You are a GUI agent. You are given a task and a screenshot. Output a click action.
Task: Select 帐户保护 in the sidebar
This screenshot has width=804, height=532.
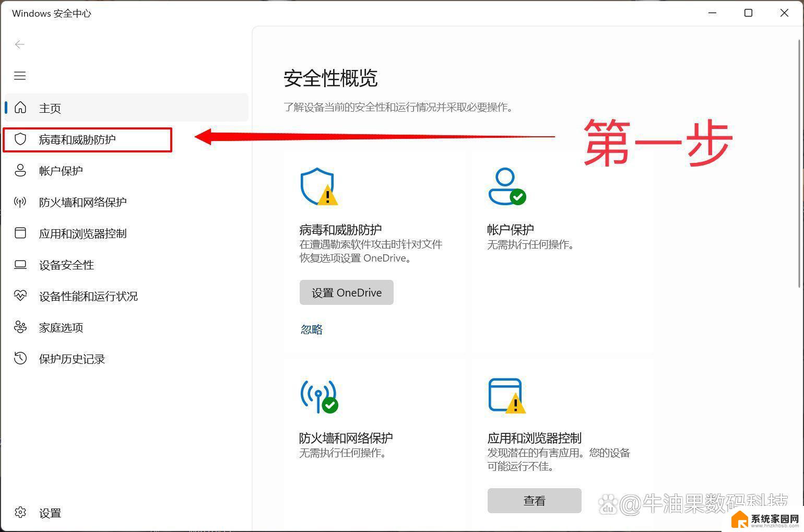point(126,171)
